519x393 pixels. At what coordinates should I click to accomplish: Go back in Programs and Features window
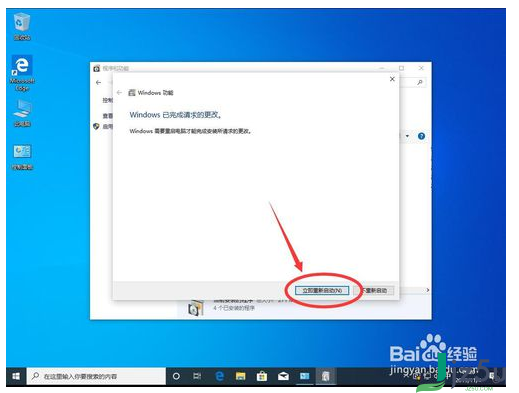[x=98, y=82]
